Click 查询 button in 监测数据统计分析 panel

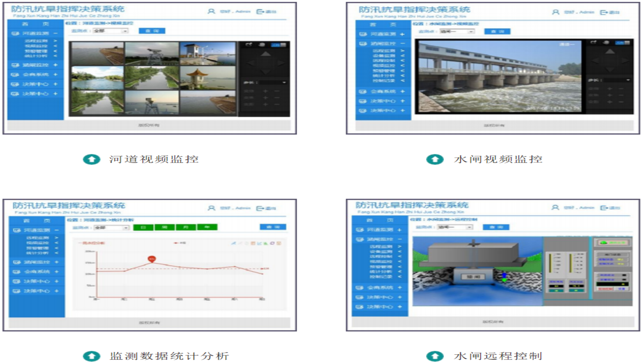[x=273, y=227]
